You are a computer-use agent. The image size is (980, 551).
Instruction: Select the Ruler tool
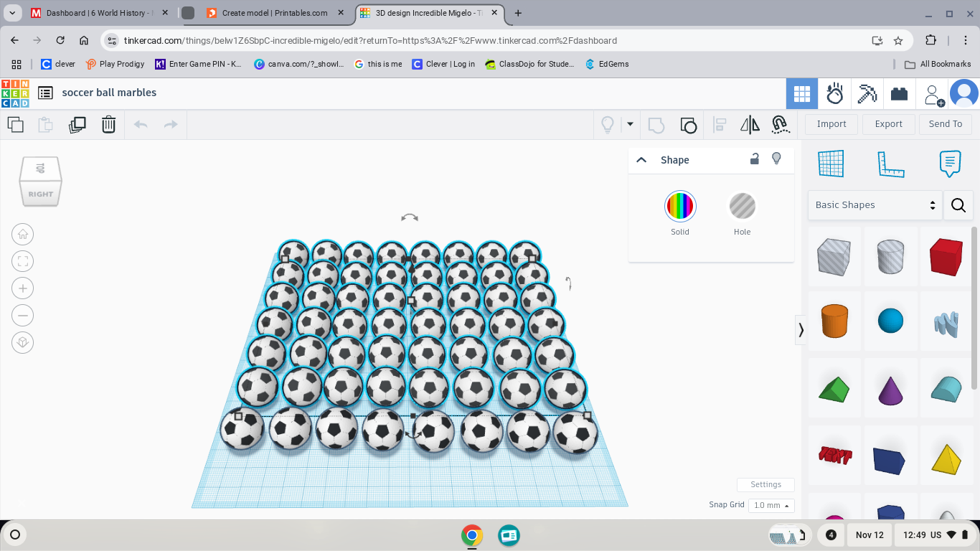tap(891, 164)
